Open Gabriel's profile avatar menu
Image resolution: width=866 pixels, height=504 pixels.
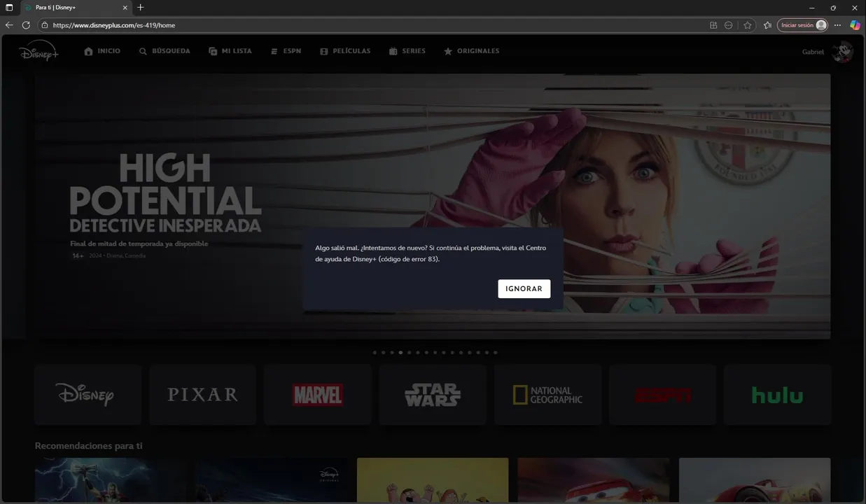pyautogui.click(x=843, y=52)
